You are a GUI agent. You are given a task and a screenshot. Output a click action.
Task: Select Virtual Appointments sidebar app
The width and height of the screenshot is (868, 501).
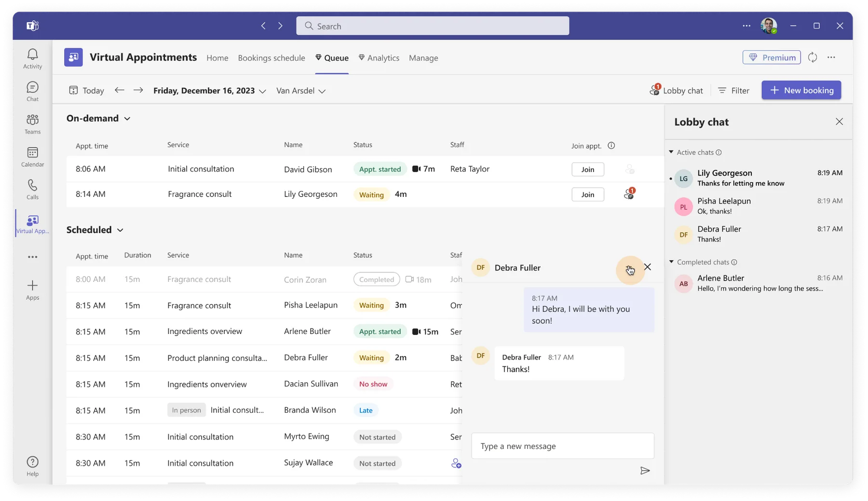click(32, 224)
